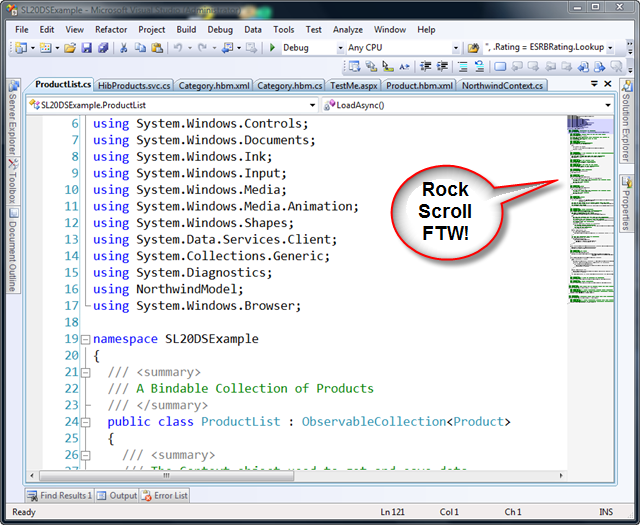The width and height of the screenshot is (640, 525).
Task: Click the Save icon in toolbar
Action: [86, 47]
